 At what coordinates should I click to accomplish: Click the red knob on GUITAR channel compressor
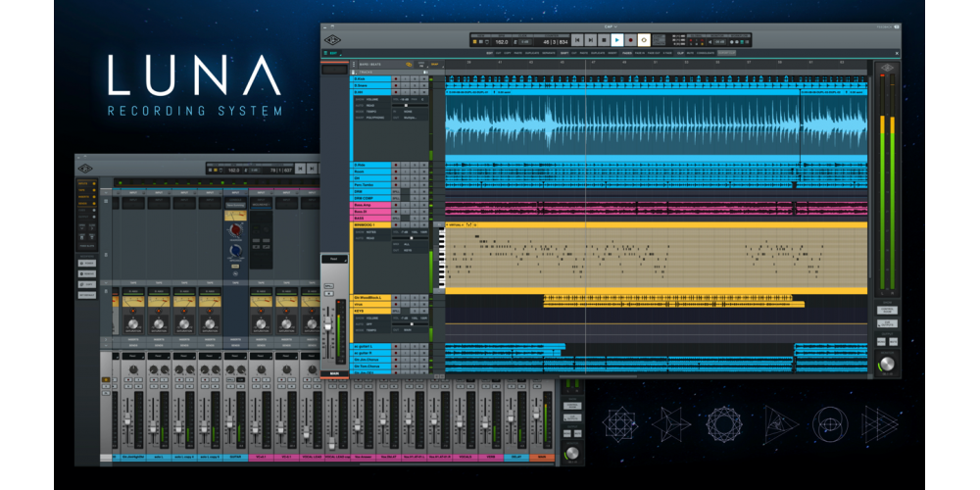tap(235, 230)
